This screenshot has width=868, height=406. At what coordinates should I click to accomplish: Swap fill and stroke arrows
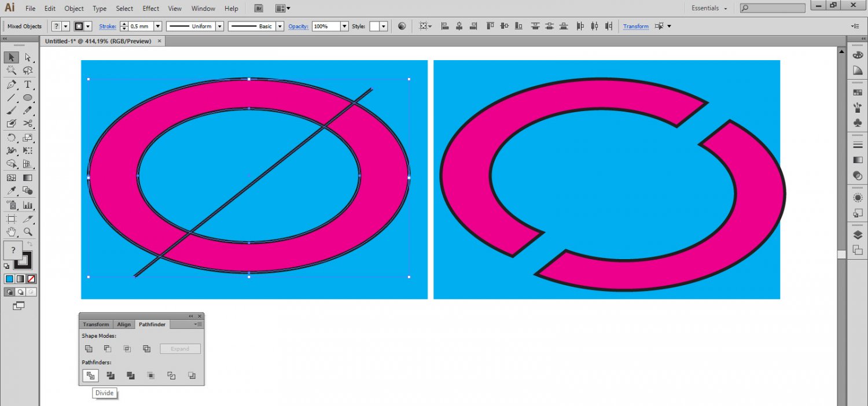point(30,244)
